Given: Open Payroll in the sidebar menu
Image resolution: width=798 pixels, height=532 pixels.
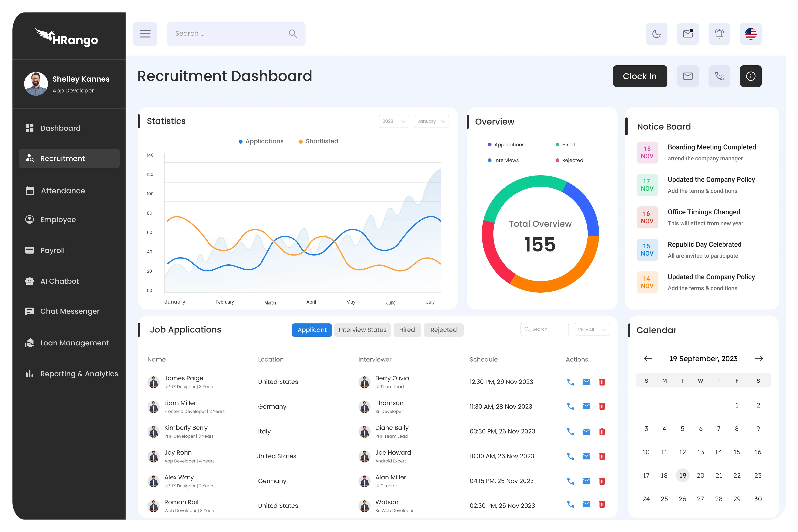Looking at the screenshot, I should coord(52,250).
